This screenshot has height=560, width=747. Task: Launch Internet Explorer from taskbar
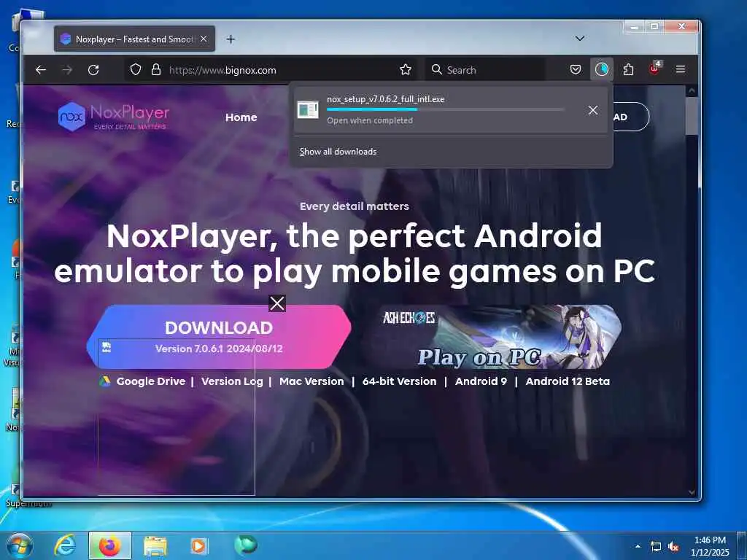tap(65, 545)
